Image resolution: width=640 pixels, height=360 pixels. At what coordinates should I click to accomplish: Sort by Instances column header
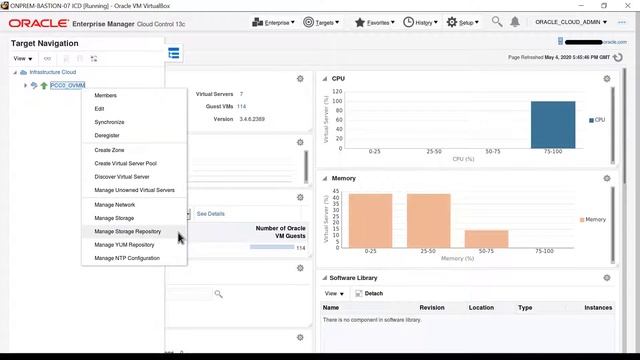pos(598,308)
